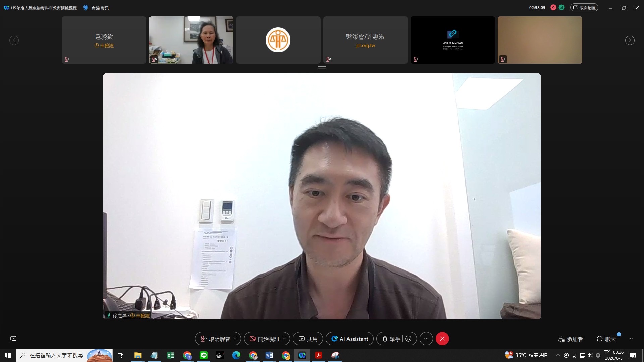Expand the hidden system tray icons
This screenshot has height=362, width=644.
tap(558, 355)
